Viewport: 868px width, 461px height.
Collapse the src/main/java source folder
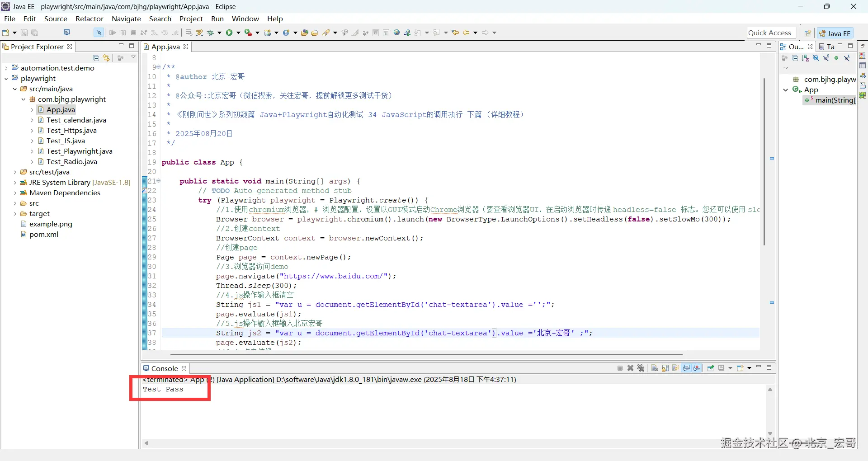point(15,89)
